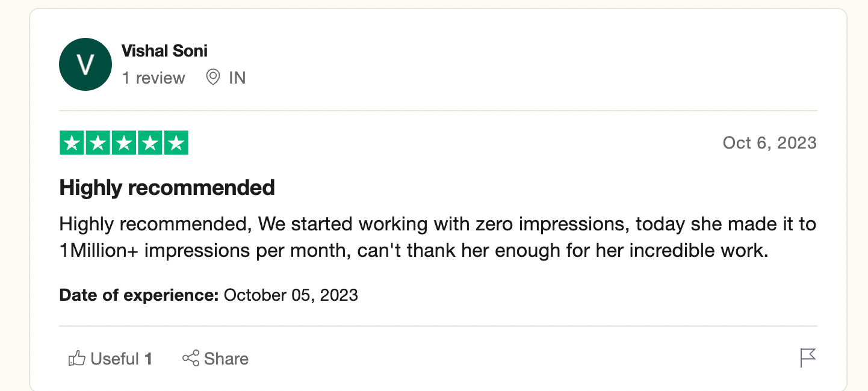Image resolution: width=868 pixels, height=391 pixels.
Task: Click the fourth green rating star
Action: coord(150,143)
